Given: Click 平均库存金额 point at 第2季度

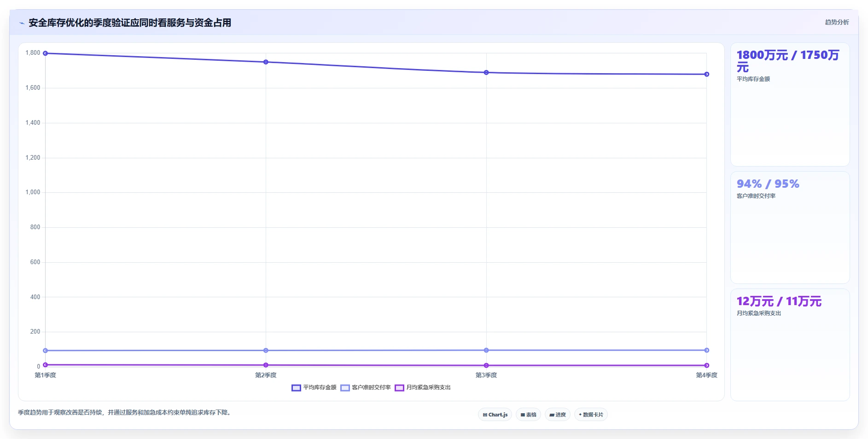Looking at the screenshot, I should (266, 62).
